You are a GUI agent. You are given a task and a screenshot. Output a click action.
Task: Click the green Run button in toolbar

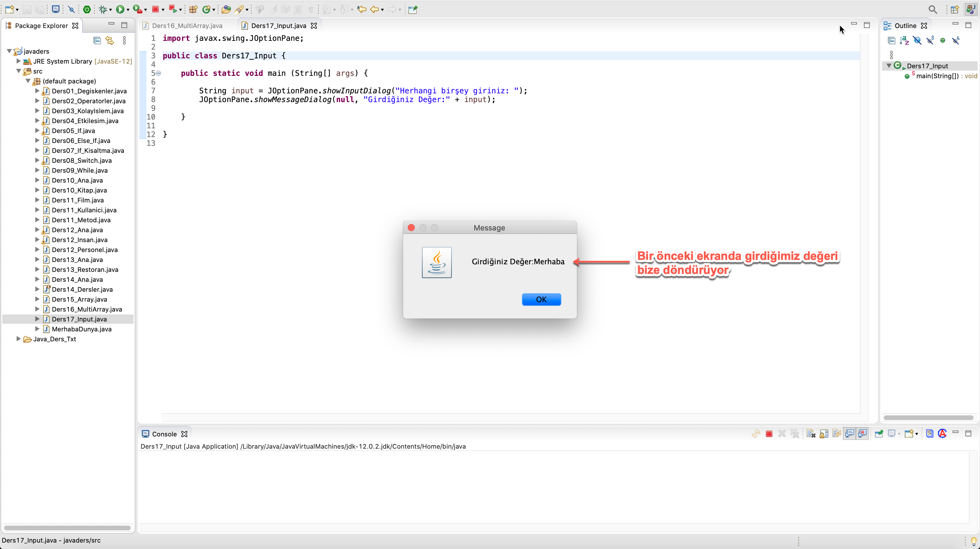tap(120, 10)
